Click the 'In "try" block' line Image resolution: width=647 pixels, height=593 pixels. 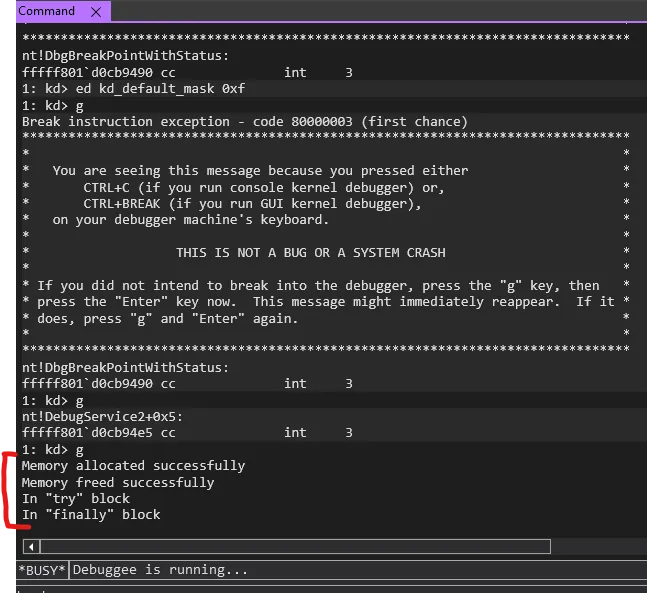(76, 498)
